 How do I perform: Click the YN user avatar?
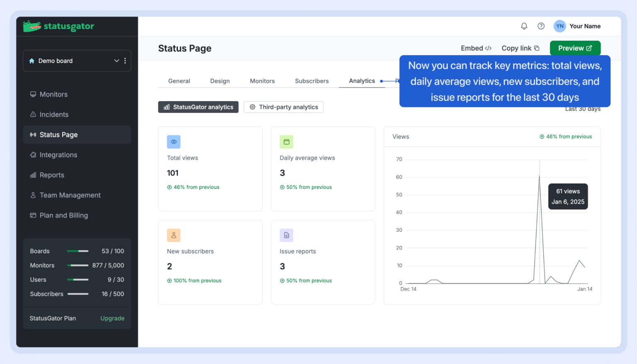(x=560, y=26)
